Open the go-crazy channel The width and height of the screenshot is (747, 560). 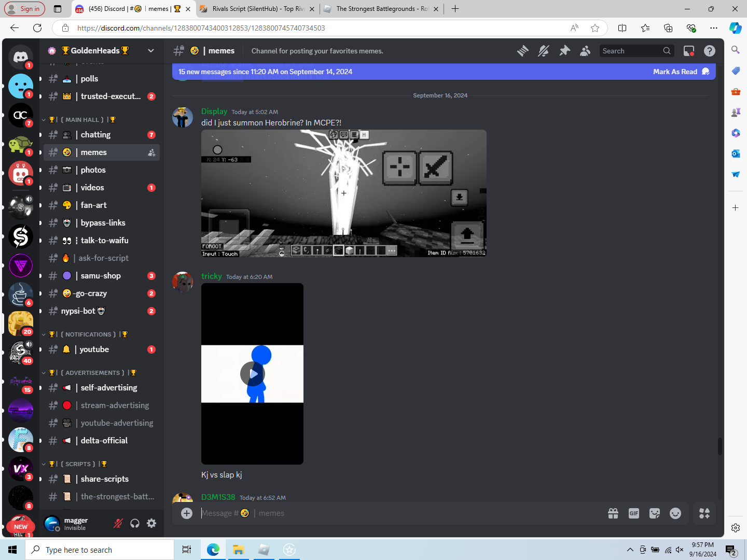click(102, 293)
